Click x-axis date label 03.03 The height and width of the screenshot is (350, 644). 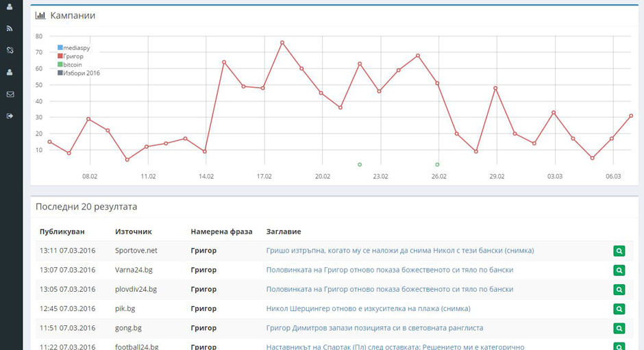[555, 176]
